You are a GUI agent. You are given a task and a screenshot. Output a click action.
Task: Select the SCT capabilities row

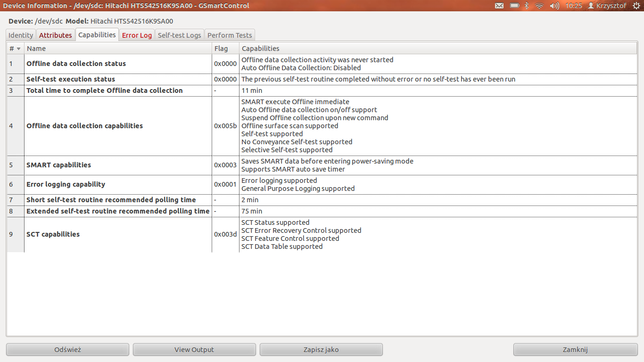point(322,234)
